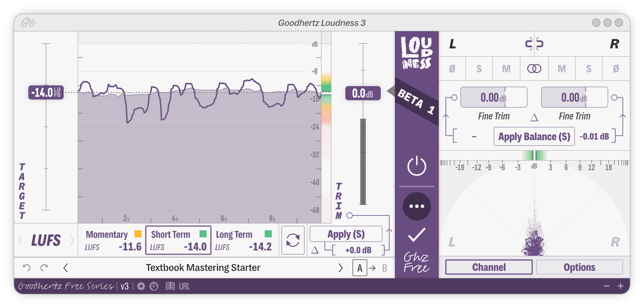Solo the right channel
The image size is (644, 308).
tap(589, 69)
